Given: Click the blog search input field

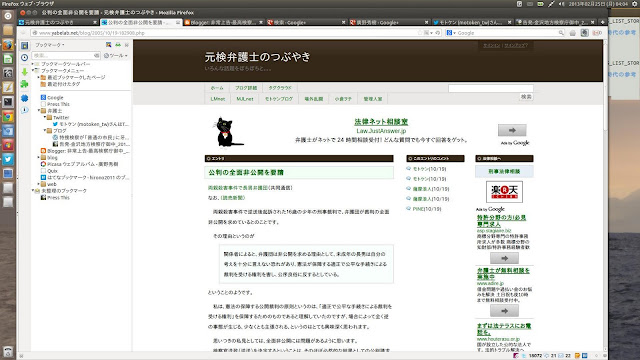Looking at the screenshot, I should click(491, 88).
